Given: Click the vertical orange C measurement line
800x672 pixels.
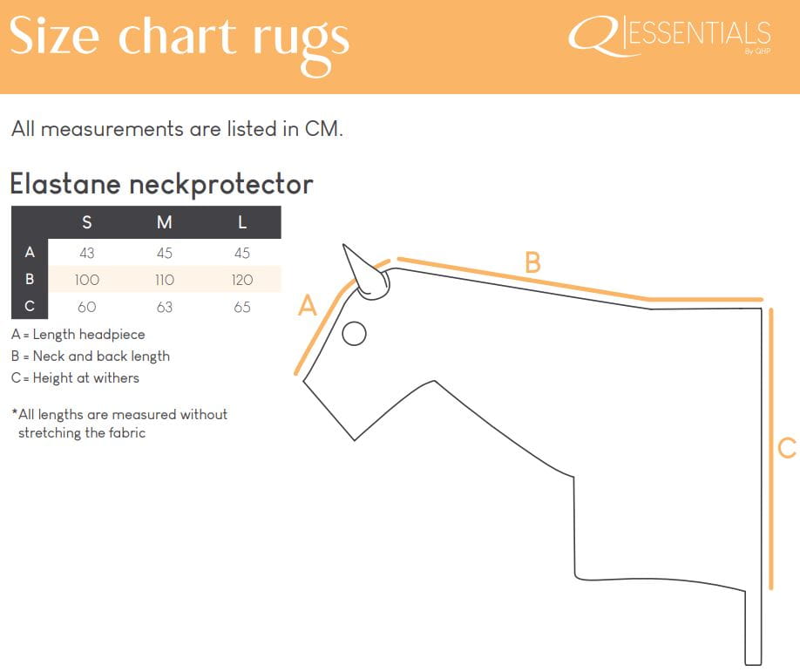Looking at the screenshot, I should click(x=771, y=449).
